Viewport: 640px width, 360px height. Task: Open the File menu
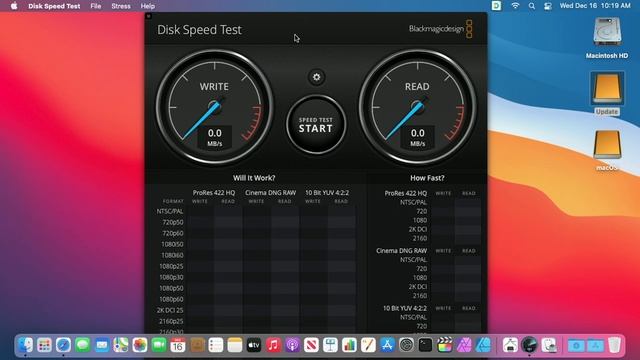[x=96, y=6]
